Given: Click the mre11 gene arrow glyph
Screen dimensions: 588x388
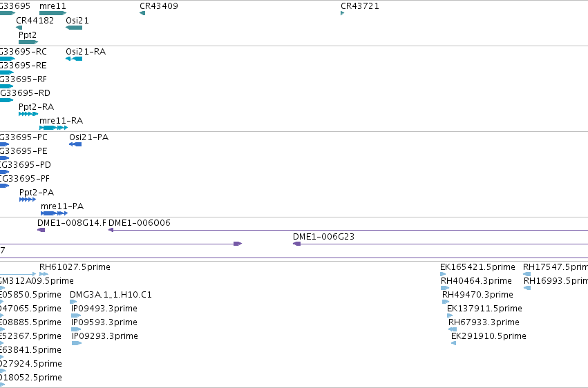Looking at the screenshot, I should pyautogui.click(x=53, y=13).
